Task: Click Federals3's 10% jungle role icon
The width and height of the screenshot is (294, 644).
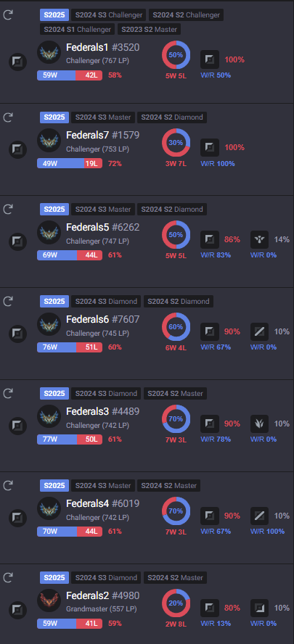Action: pos(259,424)
